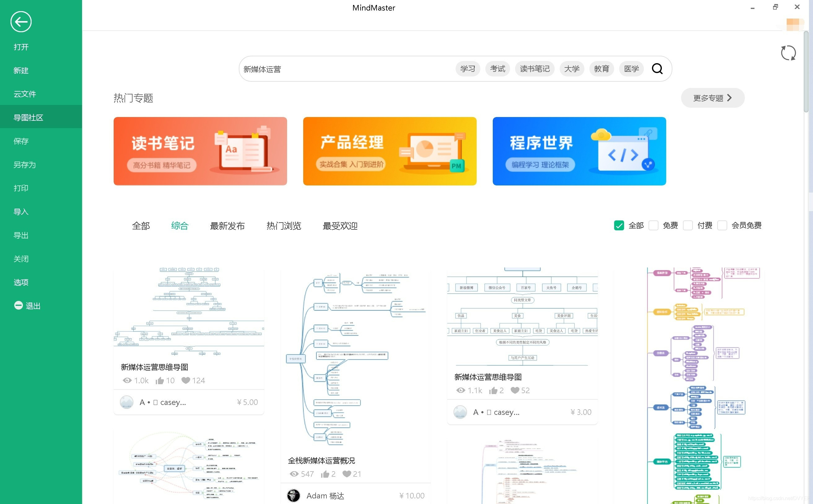Click heart icon on 全栈新媒体运营概况 card

347,474
